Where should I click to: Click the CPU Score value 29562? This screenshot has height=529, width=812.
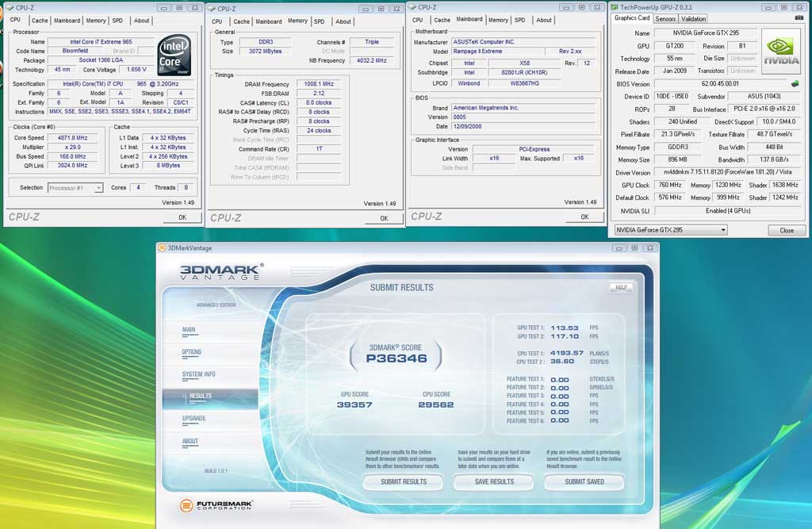coord(436,404)
